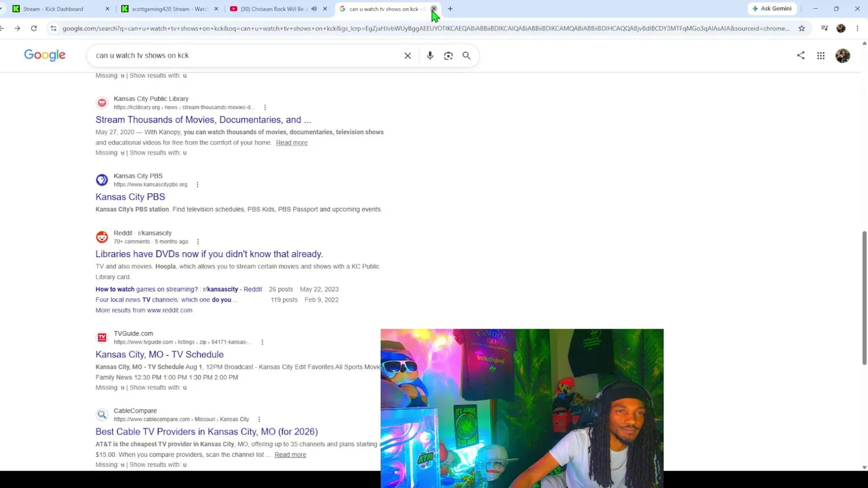Open 'More results from www.reddit.com'

pos(144,310)
